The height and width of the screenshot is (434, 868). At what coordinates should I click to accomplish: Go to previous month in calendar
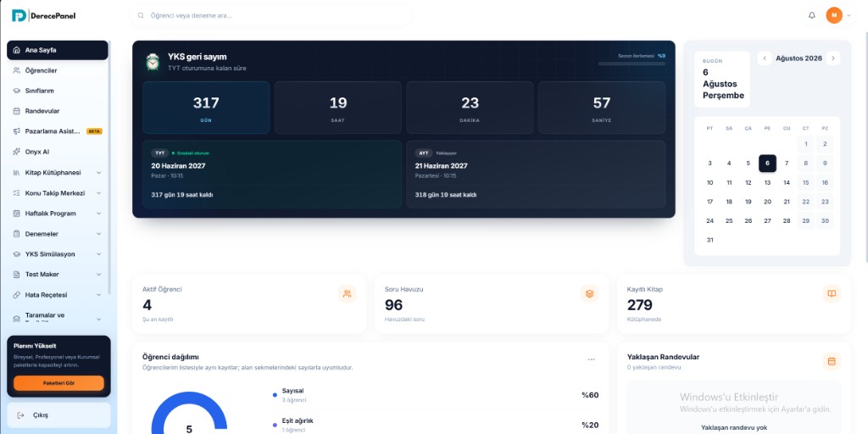point(765,58)
